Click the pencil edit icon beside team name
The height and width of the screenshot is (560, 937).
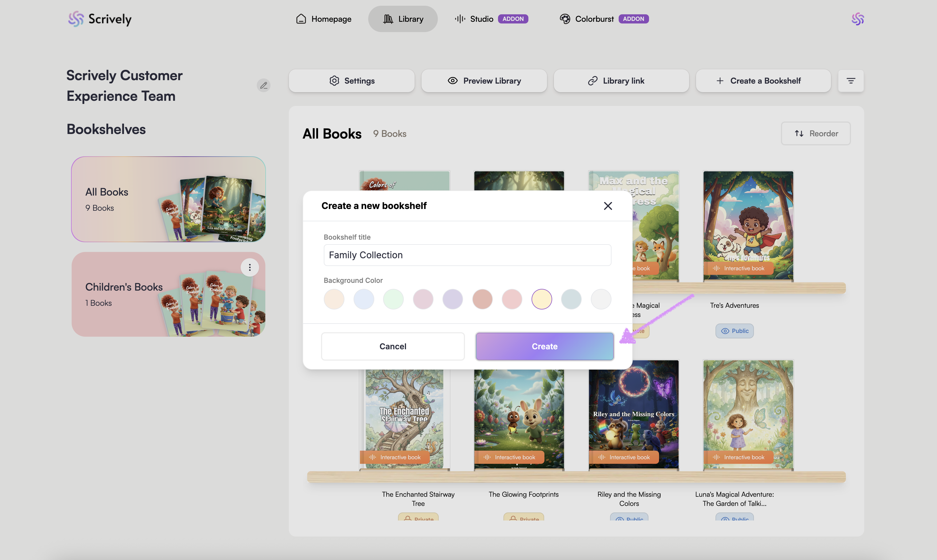coord(264,85)
